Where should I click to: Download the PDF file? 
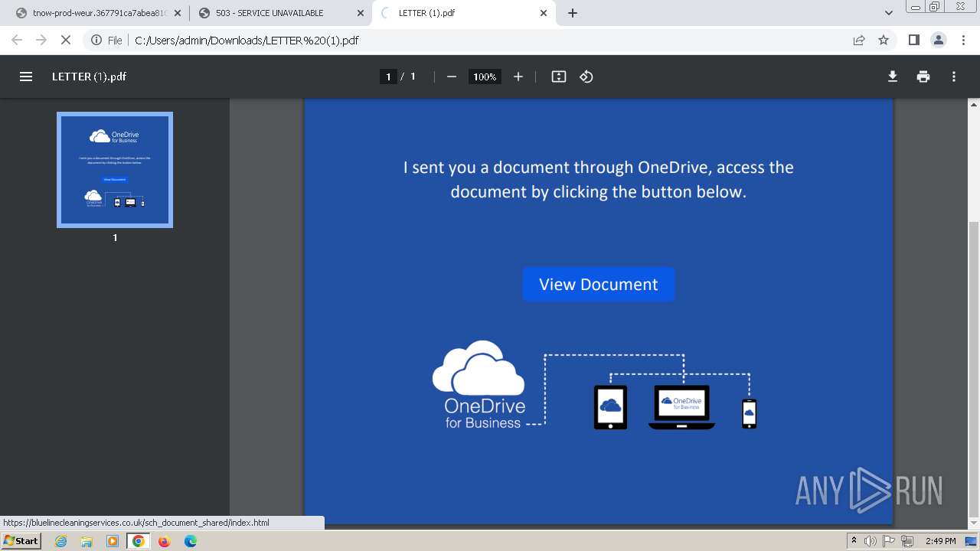coord(893,77)
